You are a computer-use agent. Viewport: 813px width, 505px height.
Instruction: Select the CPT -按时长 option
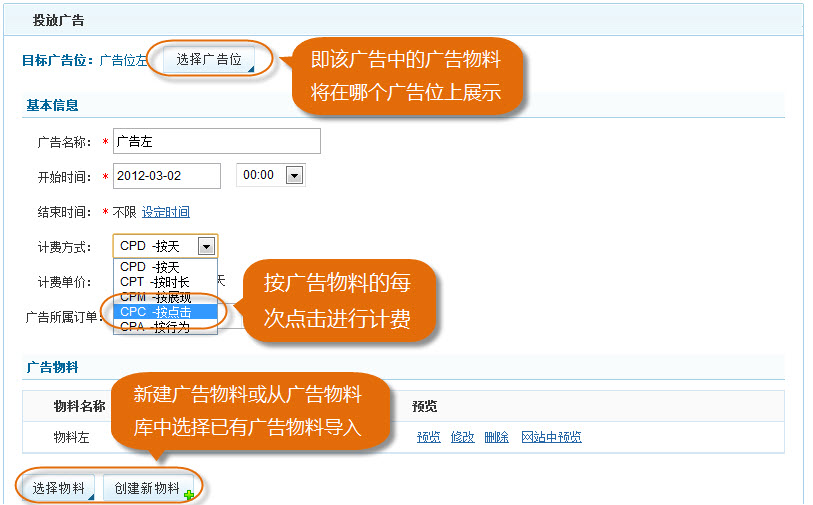coord(154,282)
